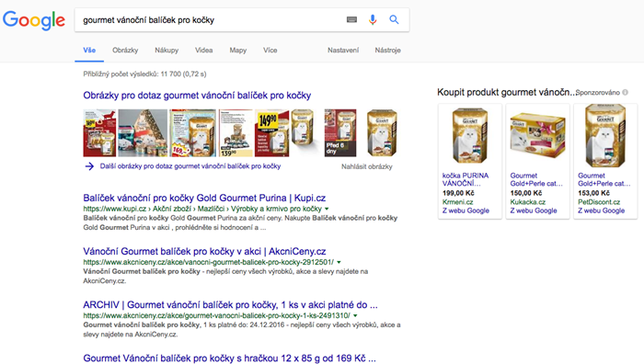Open Balíček vánoční pro kočky Kupi.cz result

click(204, 198)
